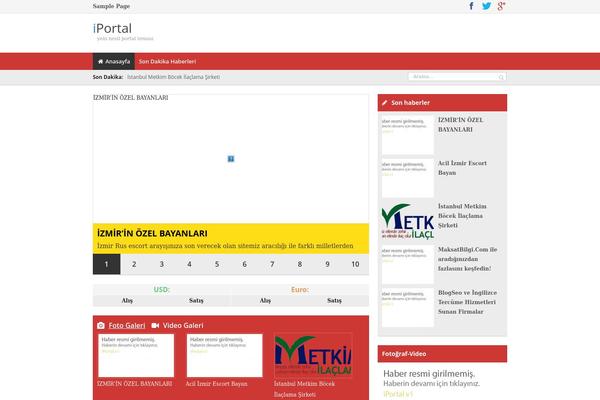600x400 pixels.
Task: Select slide 7 in slider pagination
Action: click(272, 264)
